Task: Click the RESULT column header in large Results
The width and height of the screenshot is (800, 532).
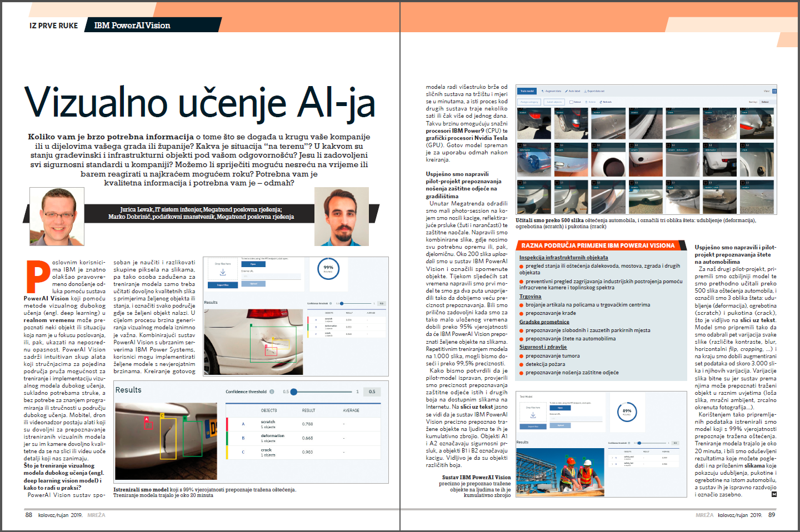Action: pos(308,410)
